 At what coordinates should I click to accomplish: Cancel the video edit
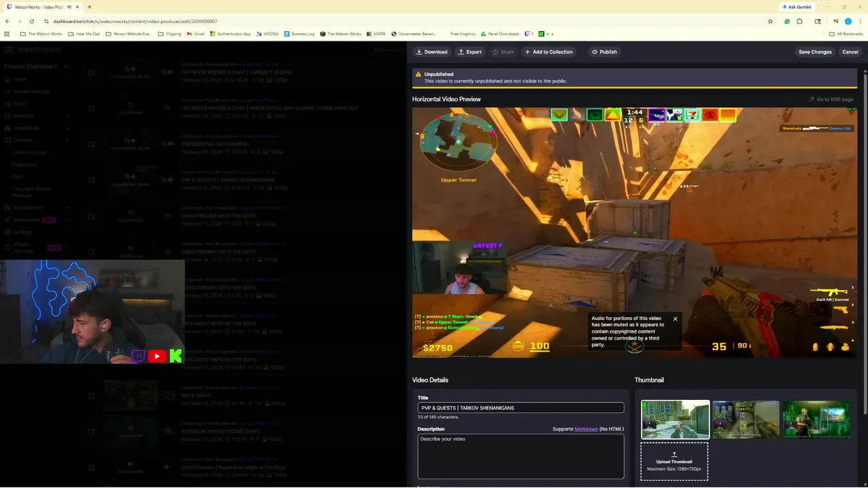[x=850, y=52]
